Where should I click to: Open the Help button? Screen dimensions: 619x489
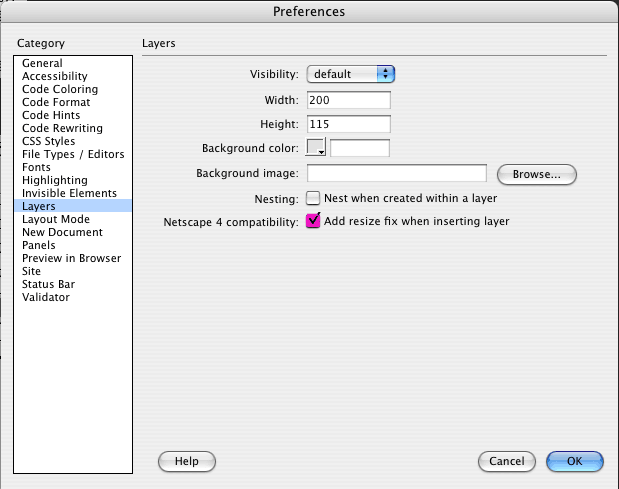click(x=187, y=461)
